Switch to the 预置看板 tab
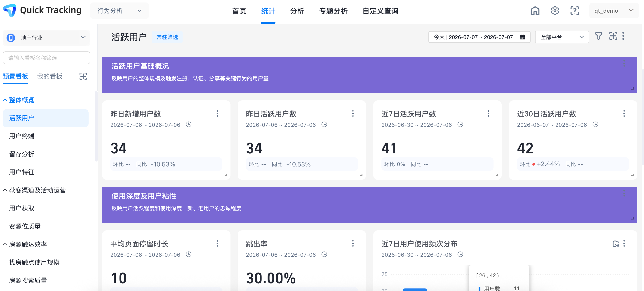The image size is (644, 291). (15, 76)
